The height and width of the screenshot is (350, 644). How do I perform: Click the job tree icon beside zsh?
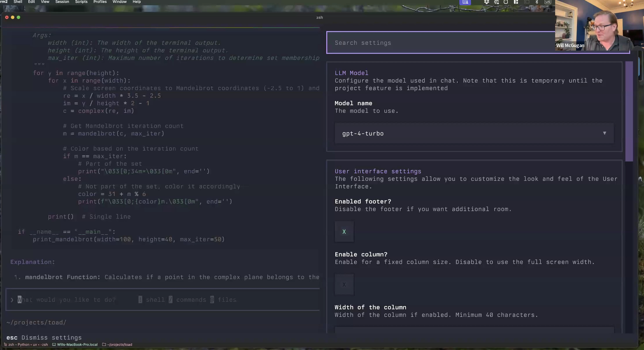[6, 344]
